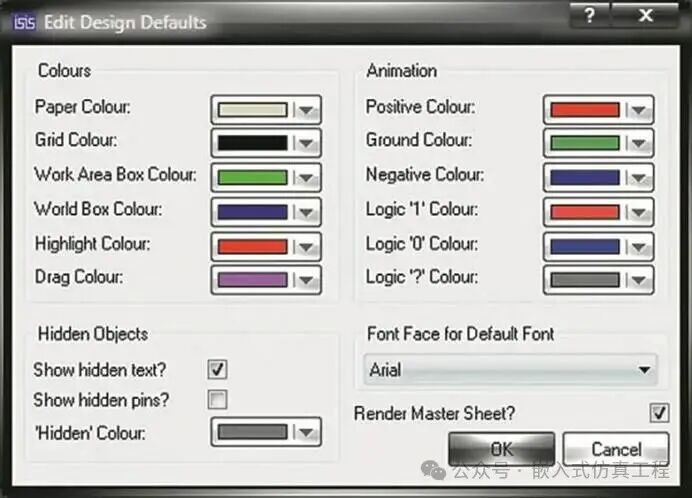Click the grey Logic '?' Colour swatch
The height and width of the screenshot is (498, 692).
(x=585, y=280)
